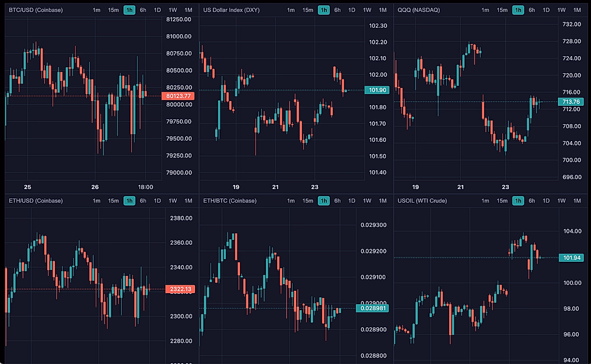The height and width of the screenshot is (364, 591).
Task: Select 1W timeframe on ETH/BTC chart
Action: tap(367, 201)
